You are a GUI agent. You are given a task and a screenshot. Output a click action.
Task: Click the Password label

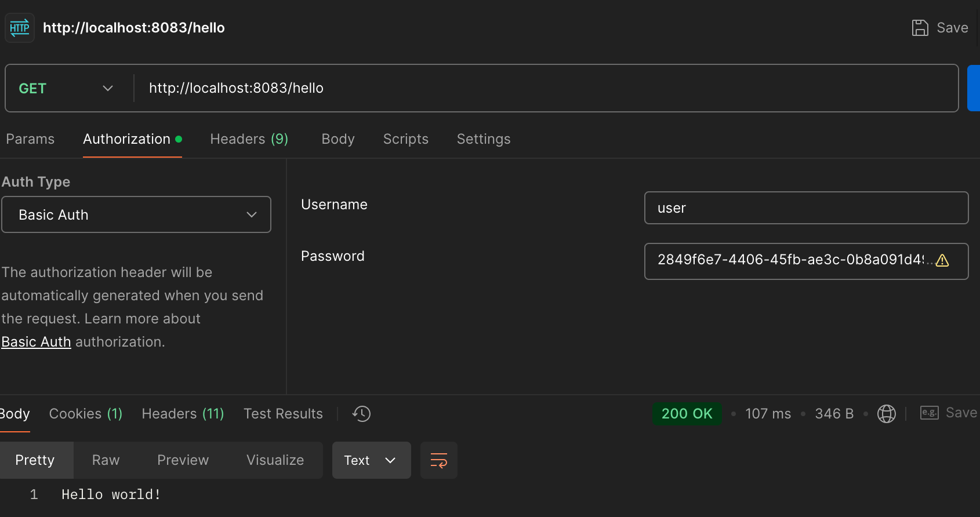[x=333, y=256]
